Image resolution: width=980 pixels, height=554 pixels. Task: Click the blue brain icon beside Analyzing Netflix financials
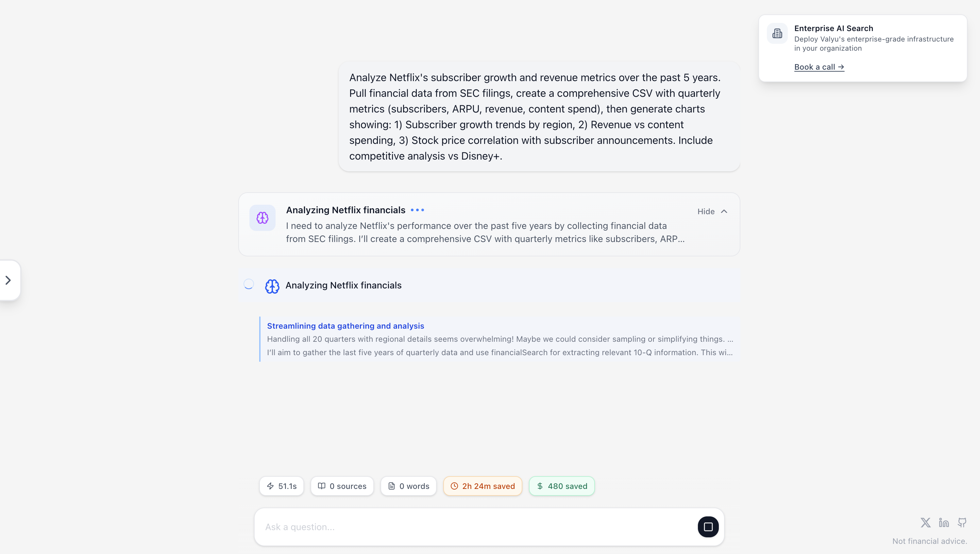272,286
